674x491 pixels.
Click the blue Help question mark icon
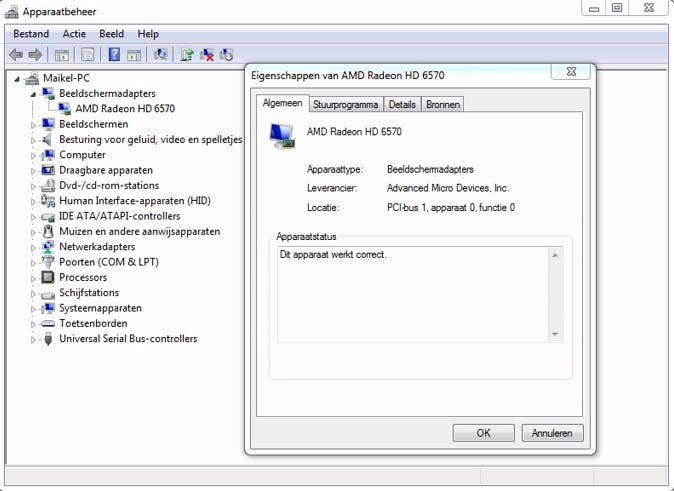[x=114, y=55]
